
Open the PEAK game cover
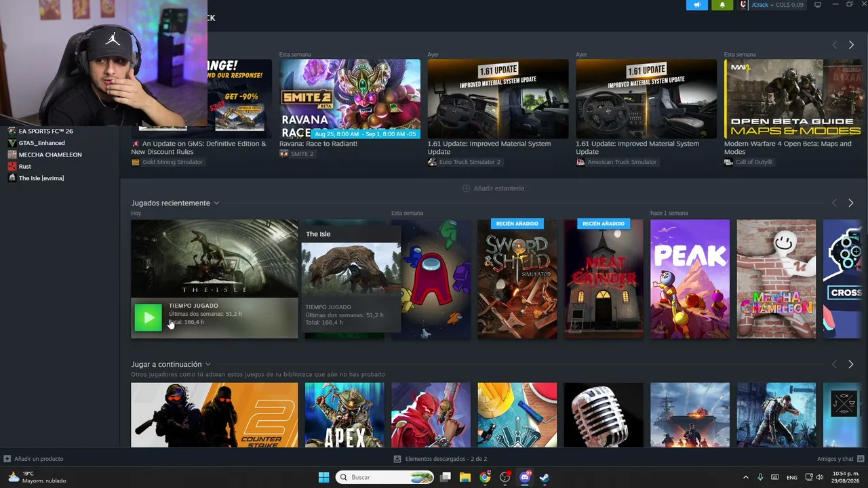tap(690, 279)
